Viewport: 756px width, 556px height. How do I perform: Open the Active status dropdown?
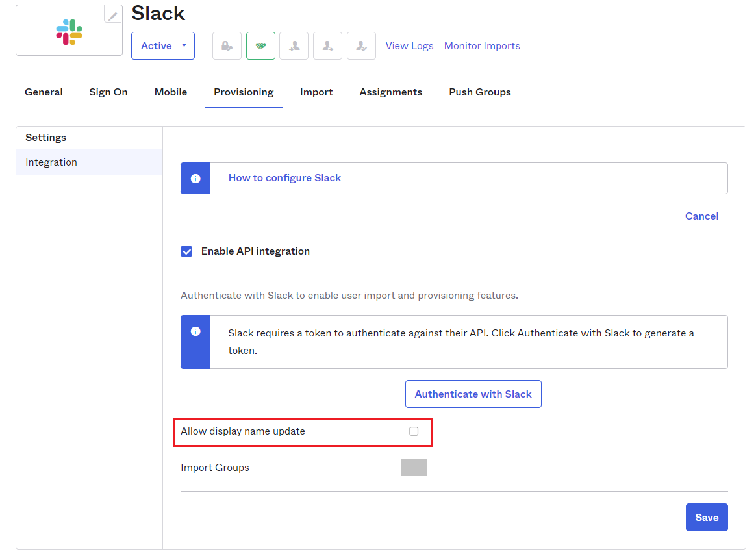tap(163, 46)
